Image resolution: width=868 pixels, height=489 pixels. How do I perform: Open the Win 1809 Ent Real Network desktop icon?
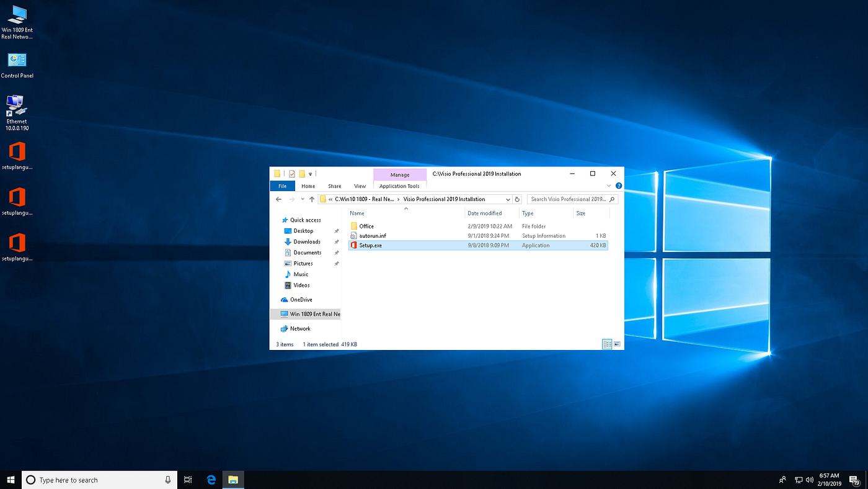pyautogui.click(x=17, y=22)
